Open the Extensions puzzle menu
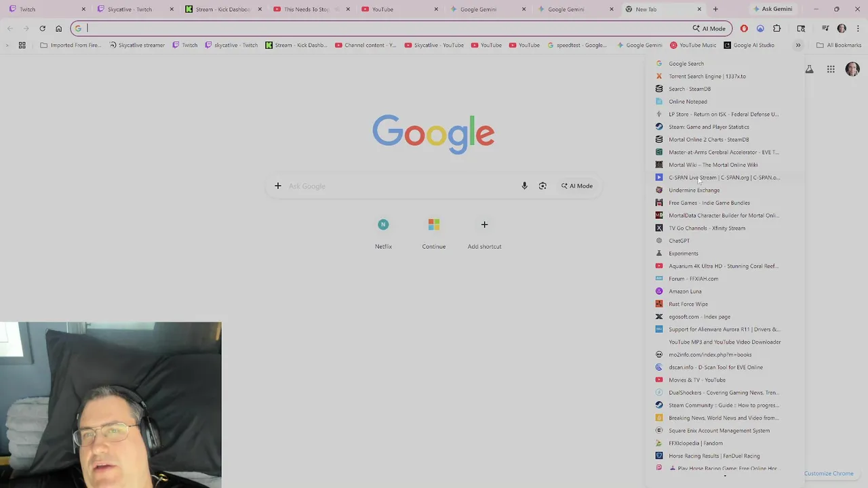Viewport: 868px width, 488px height. point(777,28)
